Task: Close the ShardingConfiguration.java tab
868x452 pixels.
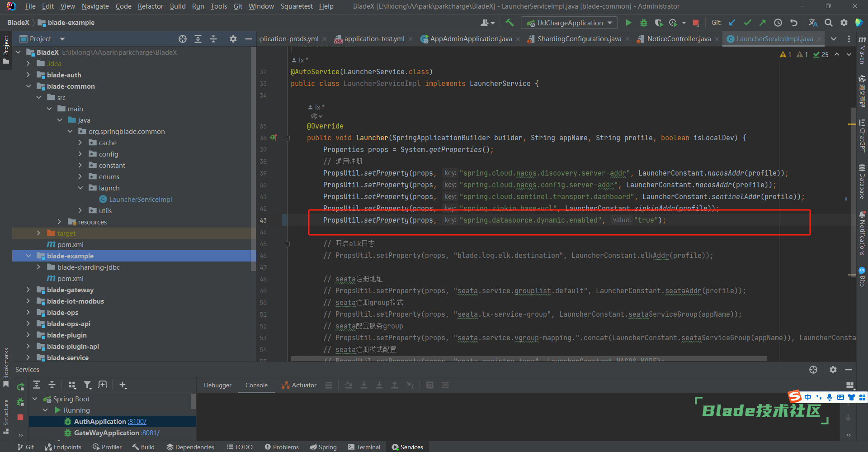Action: (627, 39)
